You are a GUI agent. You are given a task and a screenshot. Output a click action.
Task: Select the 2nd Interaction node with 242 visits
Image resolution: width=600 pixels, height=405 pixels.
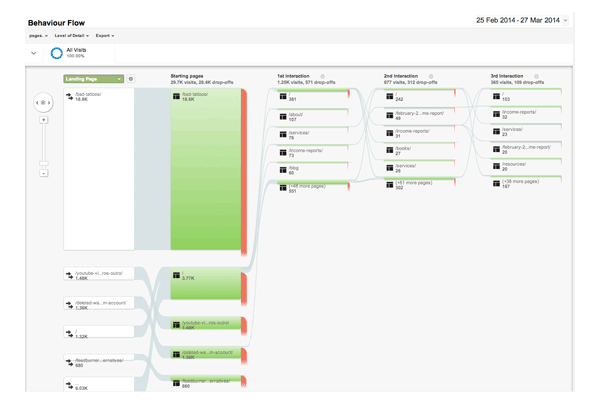click(x=419, y=96)
